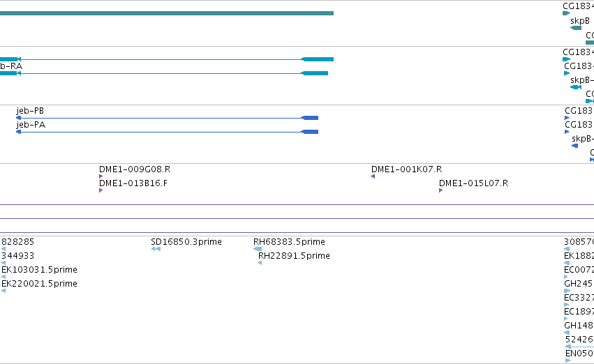Screen dimensions: 594x364
Task: Select the RH68383.5prime EST arrow
Action: point(258,249)
